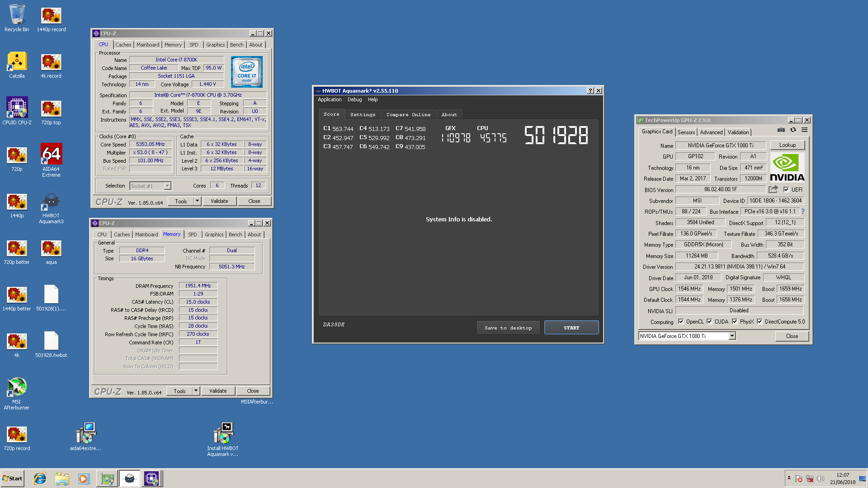Open the GPU-Z hamburger menu icon
Viewport: 868px width, 488px height.
point(804,130)
